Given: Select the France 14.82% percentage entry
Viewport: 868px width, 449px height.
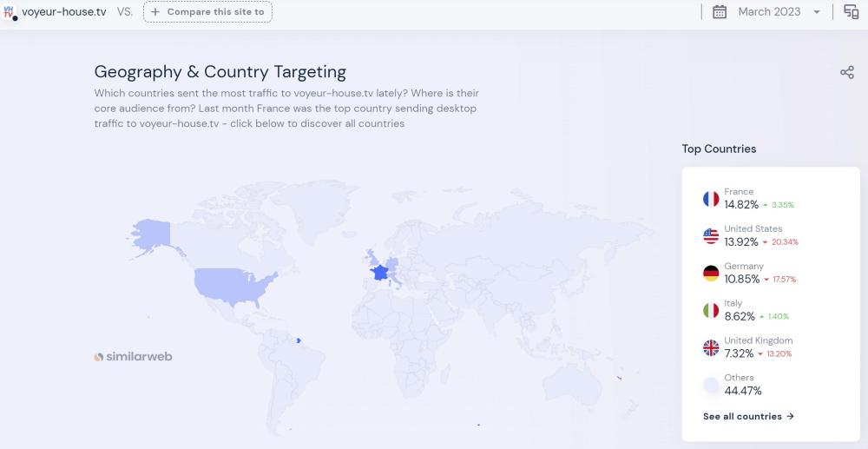Looking at the screenshot, I should [741, 205].
